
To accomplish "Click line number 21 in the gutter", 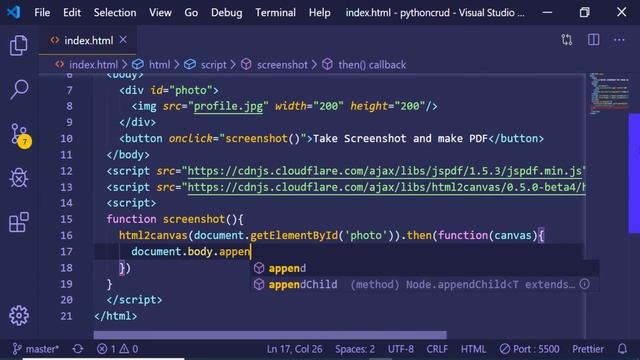I will (x=67, y=316).
